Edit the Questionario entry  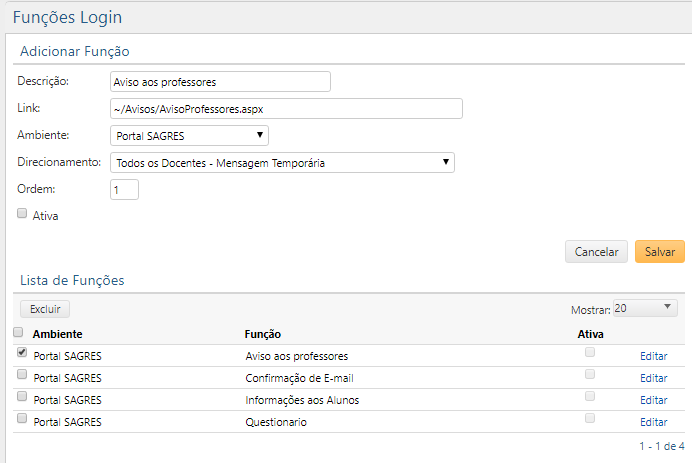tap(653, 422)
